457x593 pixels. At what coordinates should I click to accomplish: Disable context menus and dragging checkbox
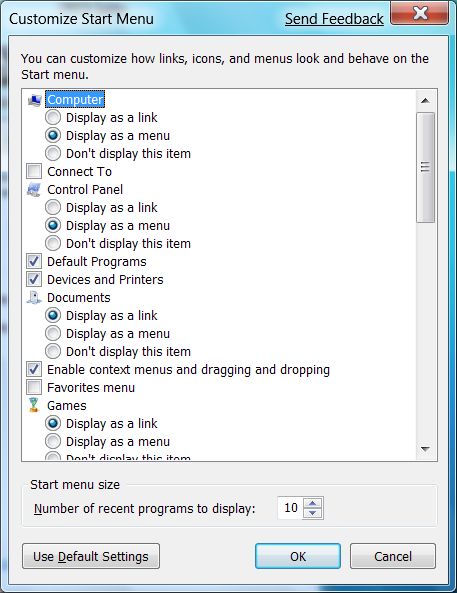[34, 369]
